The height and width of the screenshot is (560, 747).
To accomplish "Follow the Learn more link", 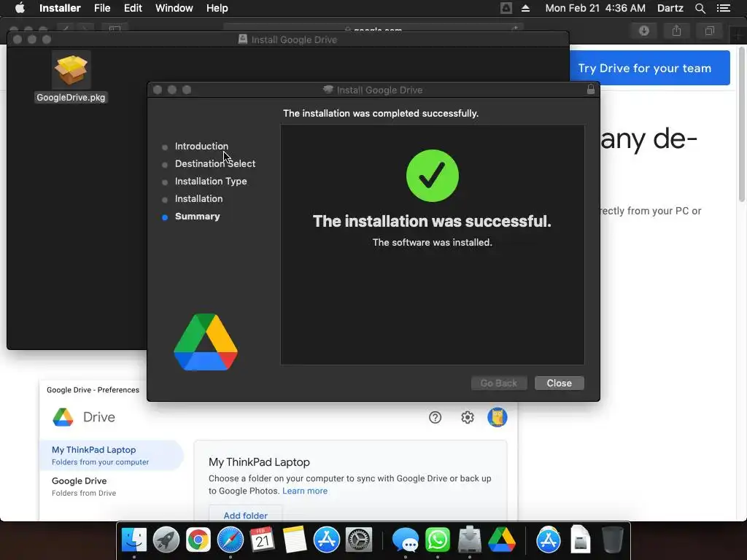I will (305, 491).
